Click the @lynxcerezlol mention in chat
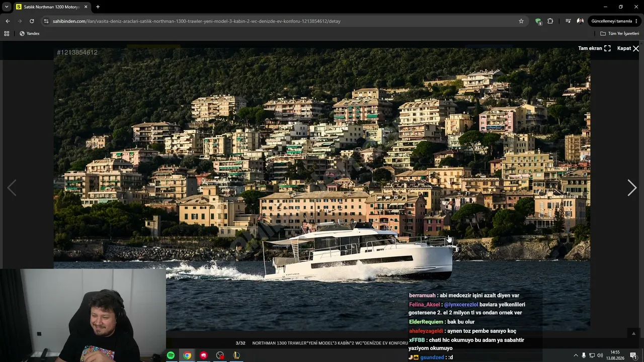This screenshot has height=362, width=644. (x=461, y=305)
